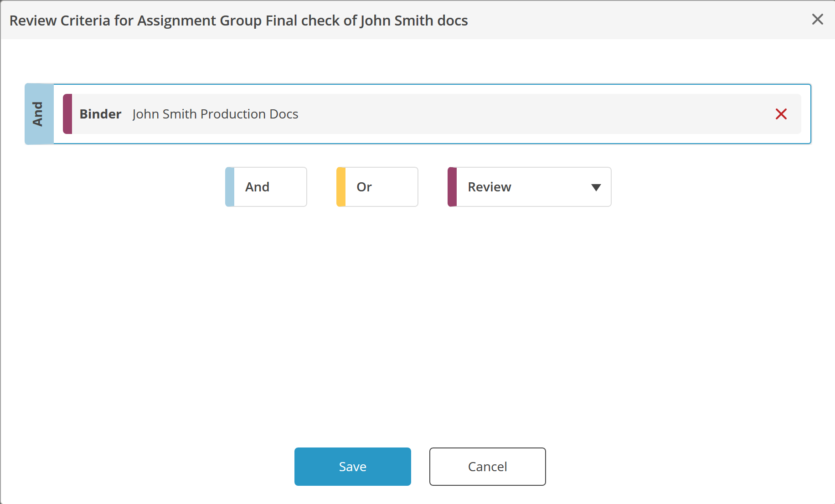The width and height of the screenshot is (835, 504).
Task: Cancel the review criteria changes
Action: [487, 466]
